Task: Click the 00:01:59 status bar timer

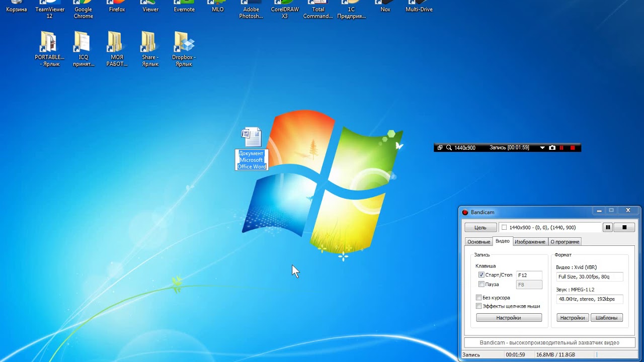Action: click(516, 355)
